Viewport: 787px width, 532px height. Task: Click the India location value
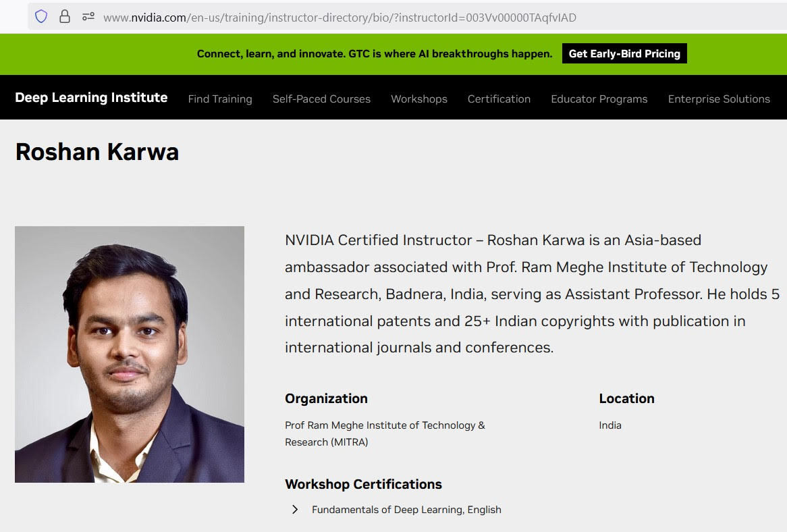tap(610, 425)
